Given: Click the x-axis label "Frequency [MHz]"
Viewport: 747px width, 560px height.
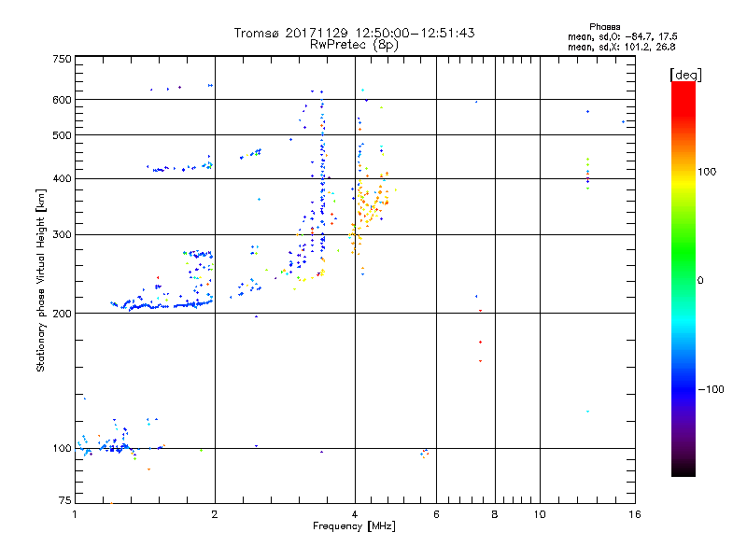Looking at the screenshot, I should (354, 526).
